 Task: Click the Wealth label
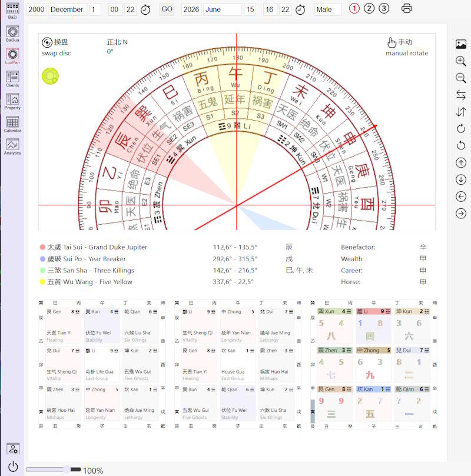click(352, 259)
